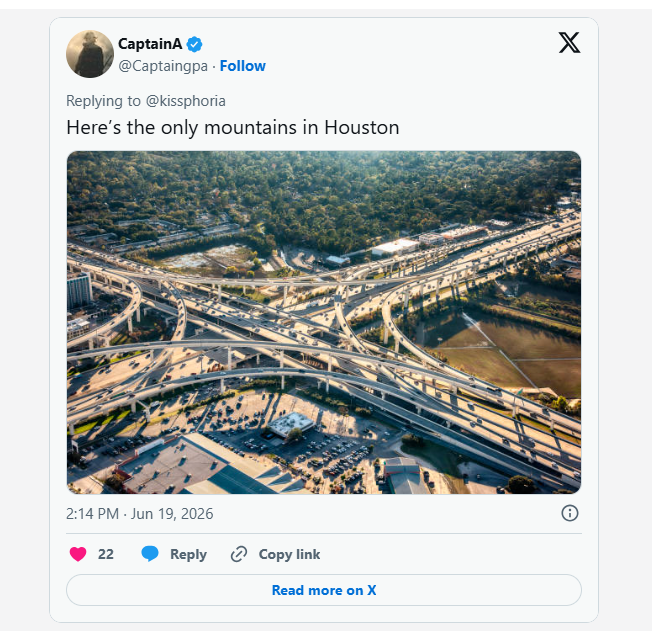Click the X logo in the card corner
652x642 pixels.
(569, 42)
